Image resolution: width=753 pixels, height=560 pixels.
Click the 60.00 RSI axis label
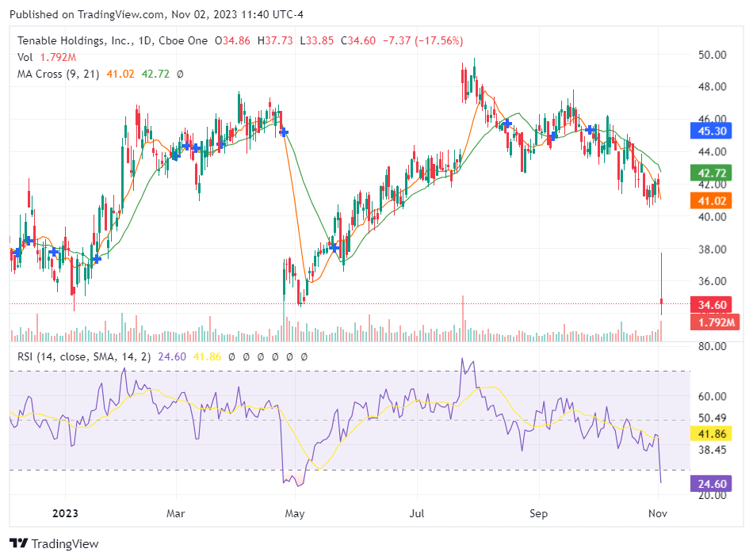[713, 396]
